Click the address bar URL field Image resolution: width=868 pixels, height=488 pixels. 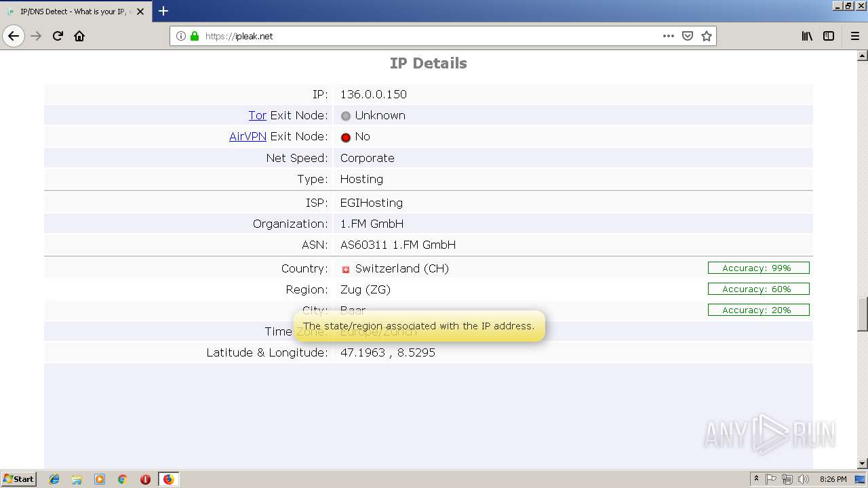point(431,36)
